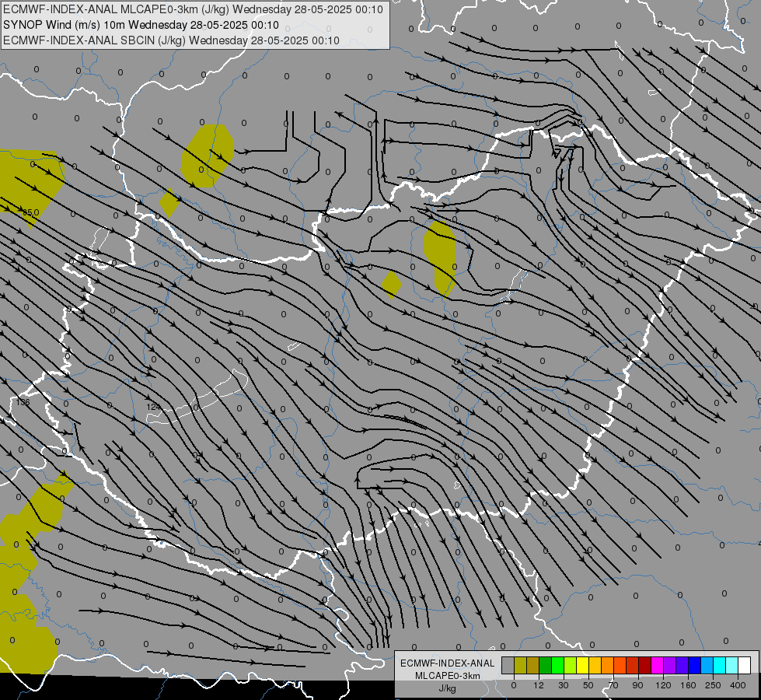The image size is (761, 700).
Task: Click the 85.0 value on the map
Action: pos(30,212)
